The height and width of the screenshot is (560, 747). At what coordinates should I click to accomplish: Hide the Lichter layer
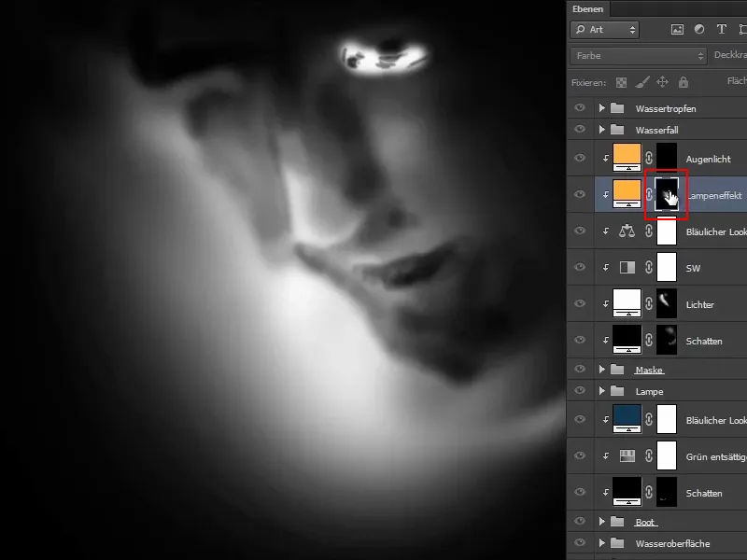(x=580, y=303)
